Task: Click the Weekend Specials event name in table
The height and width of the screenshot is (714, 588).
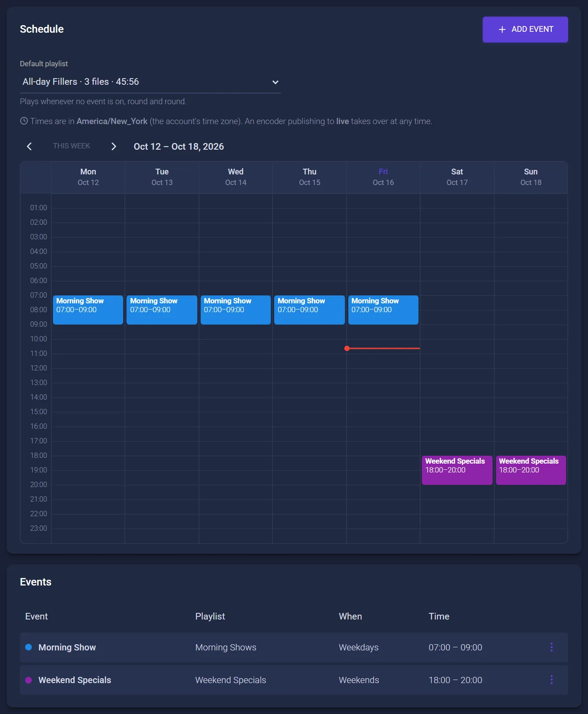Action: tap(75, 680)
